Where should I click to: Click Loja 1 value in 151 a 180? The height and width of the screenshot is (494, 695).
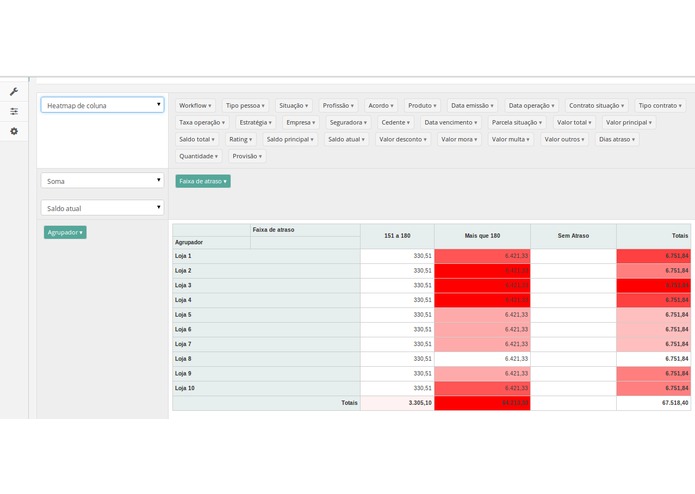click(x=397, y=256)
